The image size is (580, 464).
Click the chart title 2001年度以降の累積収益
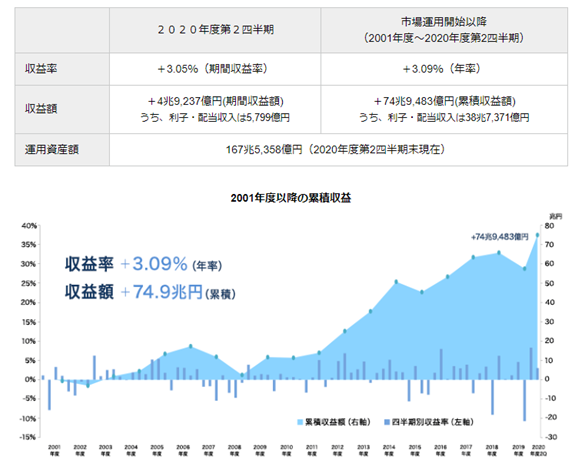pos(291,198)
